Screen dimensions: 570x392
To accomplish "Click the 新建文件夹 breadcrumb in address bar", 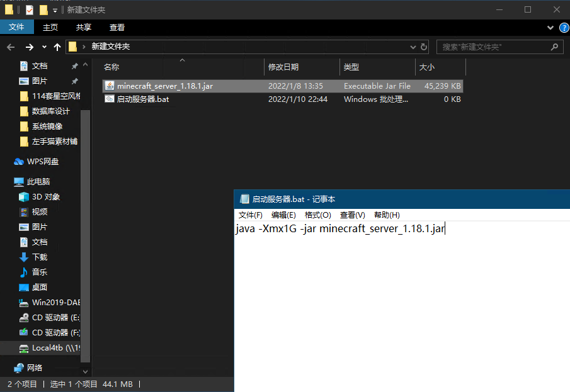I will click(110, 47).
